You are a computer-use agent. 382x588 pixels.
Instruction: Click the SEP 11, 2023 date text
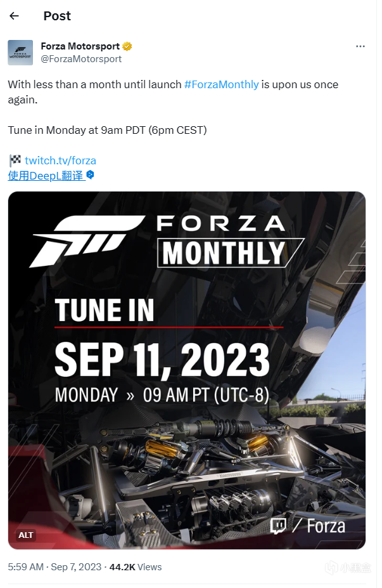[x=162, y=360]
